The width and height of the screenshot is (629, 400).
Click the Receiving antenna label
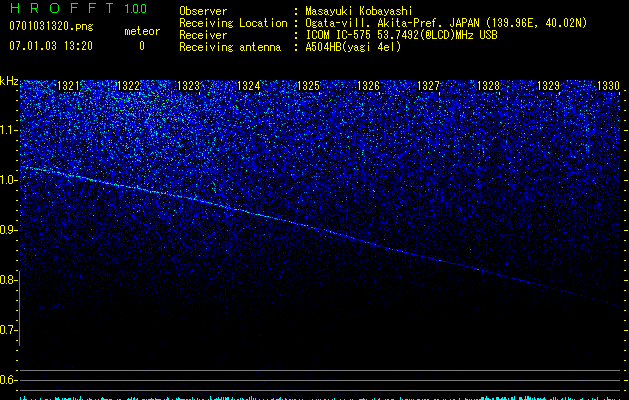(x=230, y=47)
